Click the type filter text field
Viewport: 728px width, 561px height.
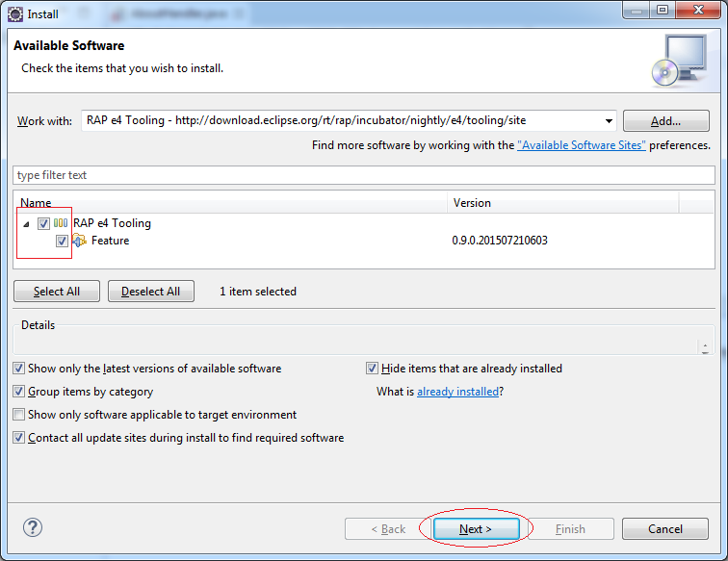(x=364, y=175)
